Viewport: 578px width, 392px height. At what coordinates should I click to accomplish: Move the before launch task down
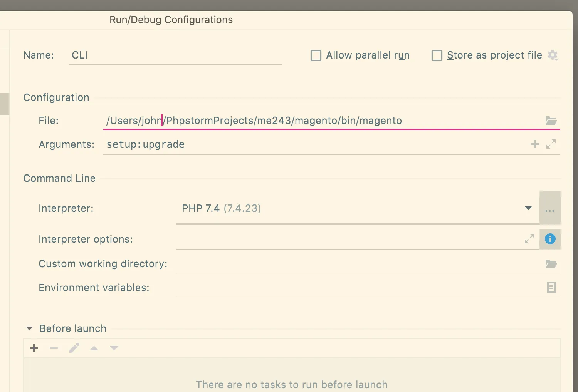tap(114, 348)
